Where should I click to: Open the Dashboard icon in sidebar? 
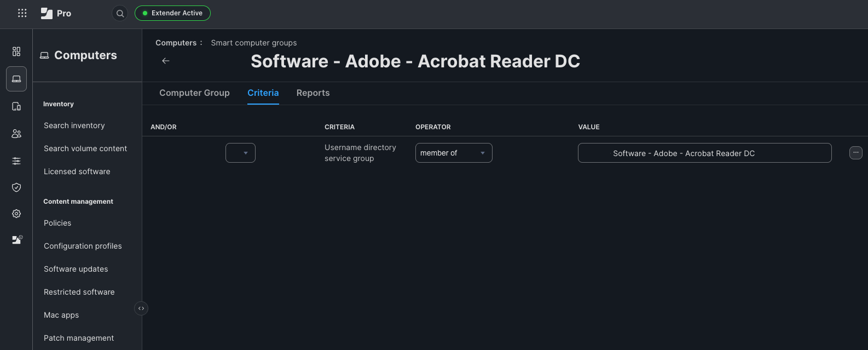(x=16, y=51)
